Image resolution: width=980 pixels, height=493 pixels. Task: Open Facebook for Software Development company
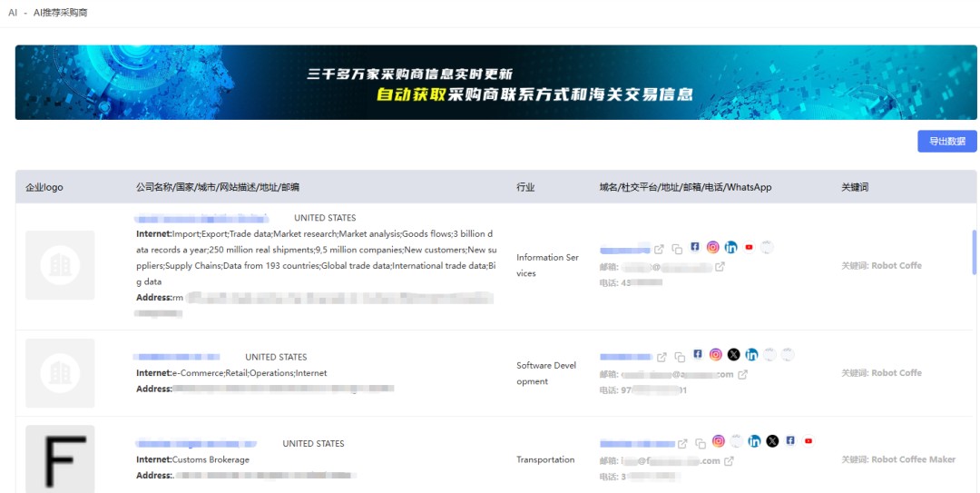[x=698, y=355]
